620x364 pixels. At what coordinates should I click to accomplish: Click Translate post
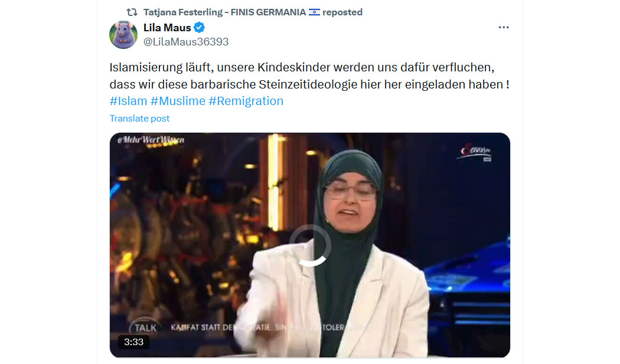click(139, 119)
